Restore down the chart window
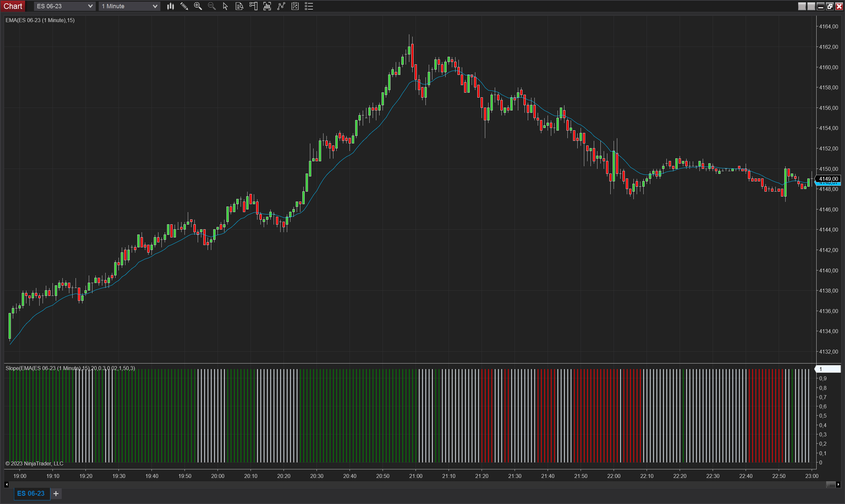 coord(830,6)
